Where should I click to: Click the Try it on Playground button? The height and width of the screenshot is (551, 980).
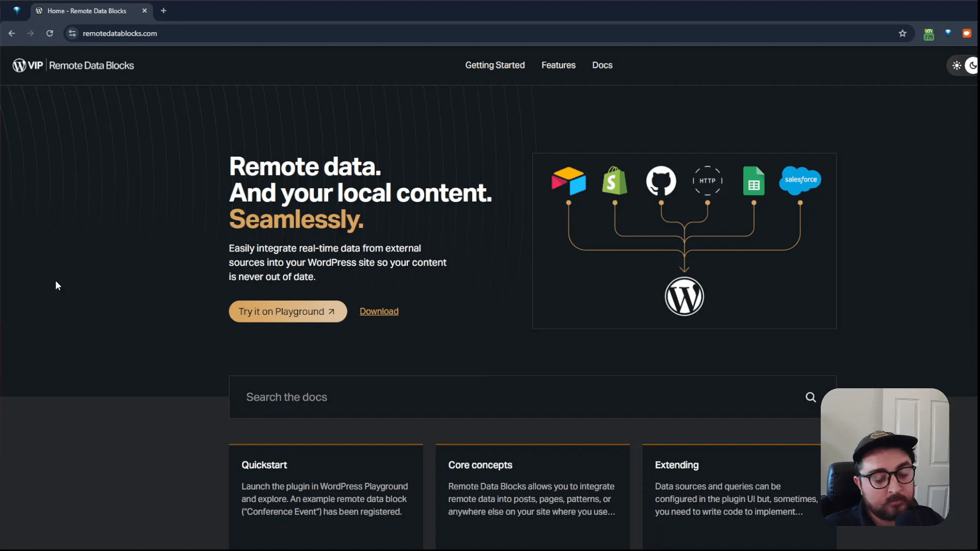click(287, 311)
